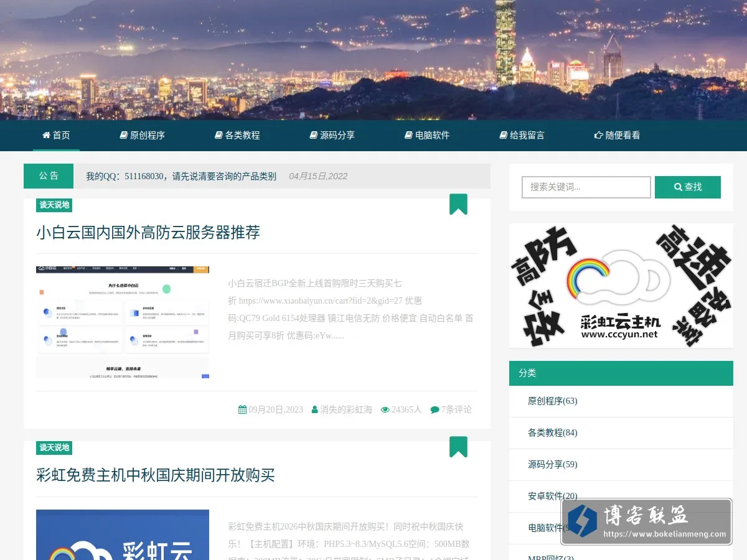This screenshot has width=747, height=560.
Task: Click the post date 09月20日,2023
Action: 276,409
